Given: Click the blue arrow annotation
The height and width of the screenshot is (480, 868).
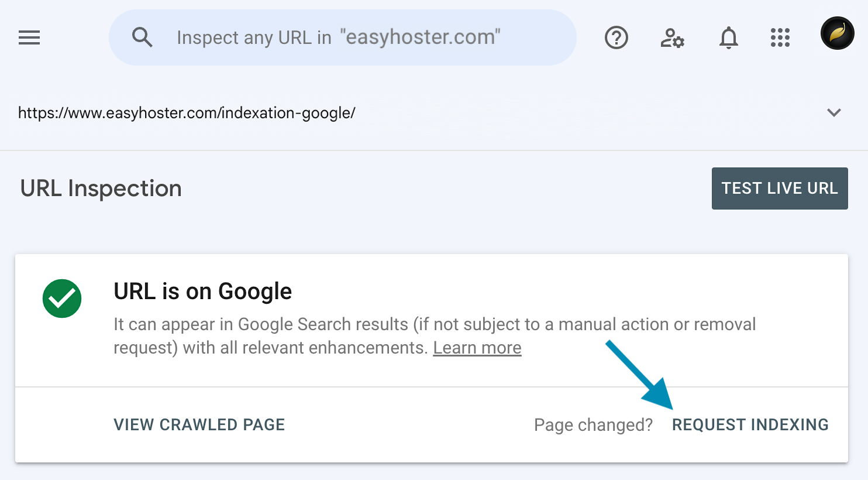Looking at the screenshot, I should (640, 375).
